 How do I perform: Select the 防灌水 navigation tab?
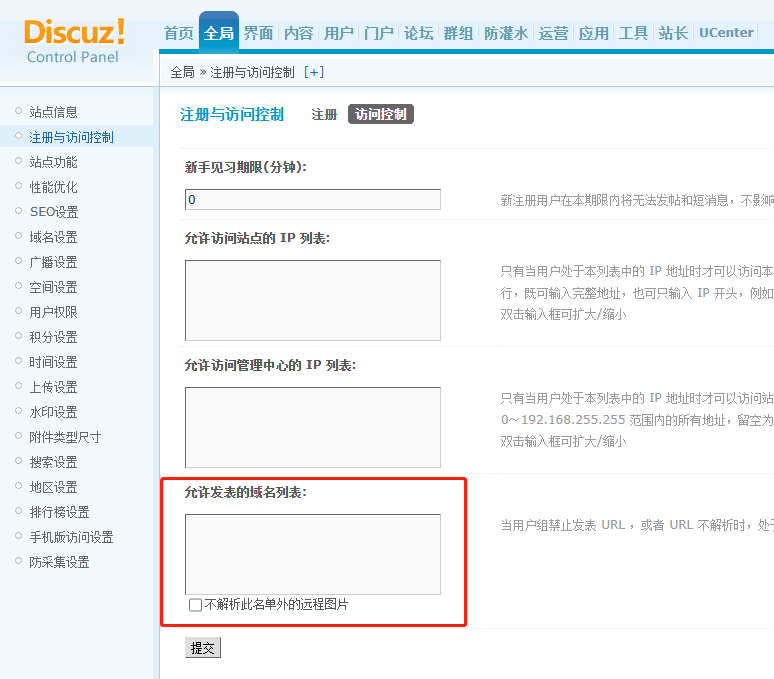coord(506,33)
